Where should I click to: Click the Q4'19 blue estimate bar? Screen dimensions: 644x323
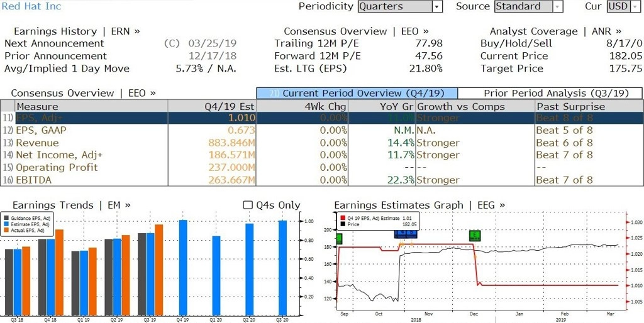pos(183,268)
